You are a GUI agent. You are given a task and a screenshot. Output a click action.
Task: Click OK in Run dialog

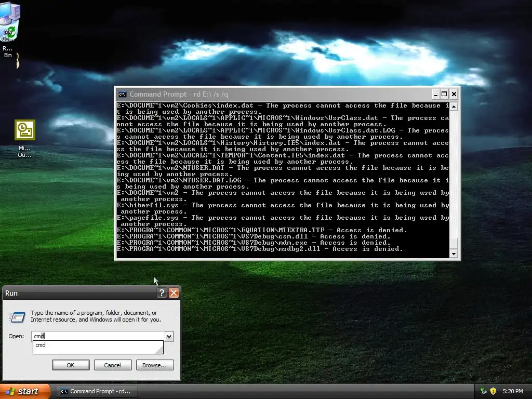point(71,365)
